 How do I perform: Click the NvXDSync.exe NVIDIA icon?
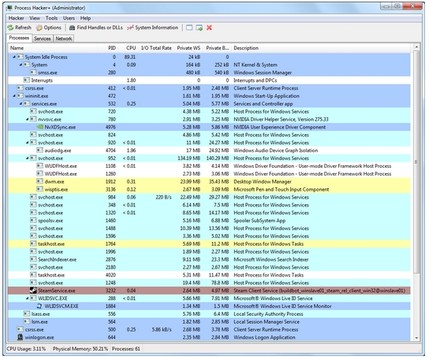point(40,127)
